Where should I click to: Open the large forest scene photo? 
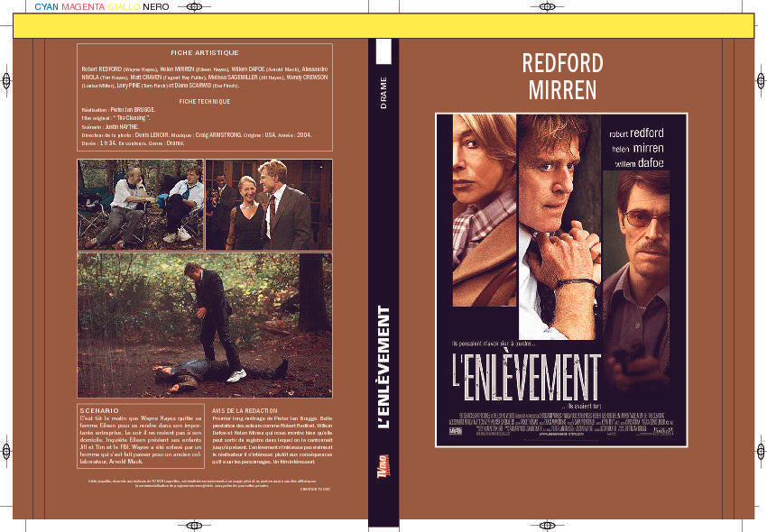click(x=204, y=325)
